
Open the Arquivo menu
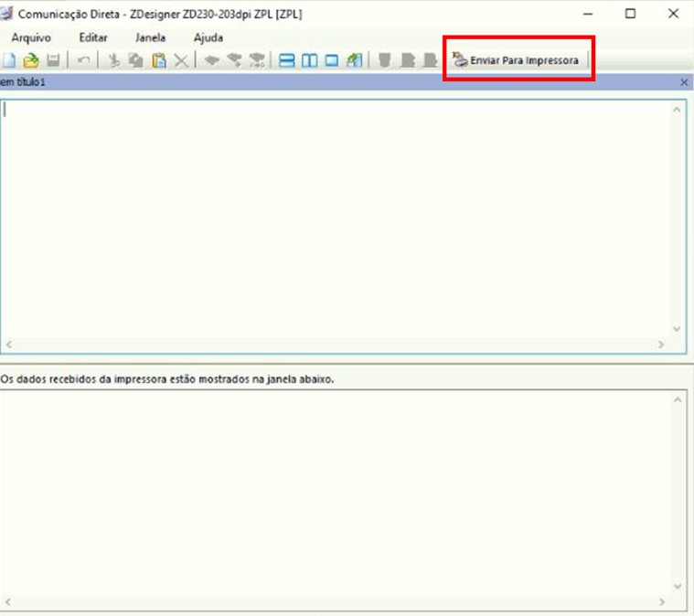coord(31,37)
